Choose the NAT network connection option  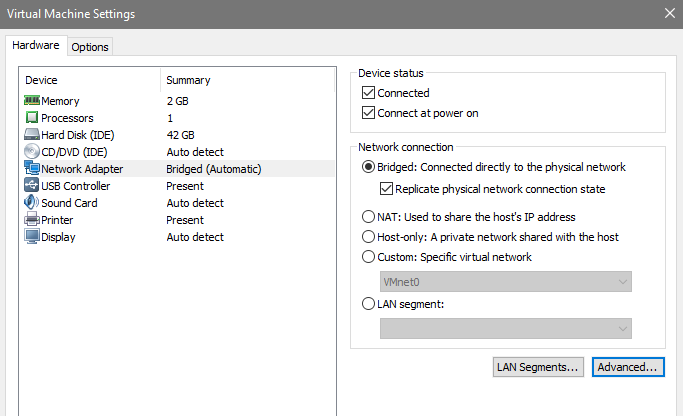click(x=368, y=217)
